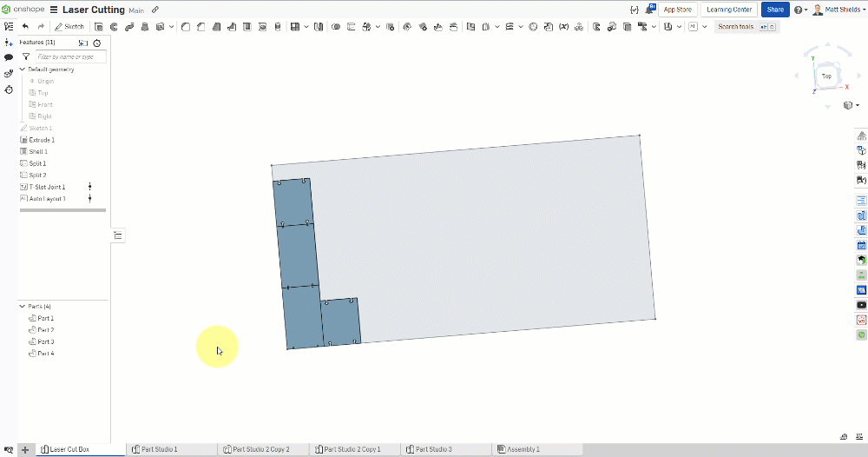Select the Hole tool
868x457 pixels.
(x=263, y=27)
